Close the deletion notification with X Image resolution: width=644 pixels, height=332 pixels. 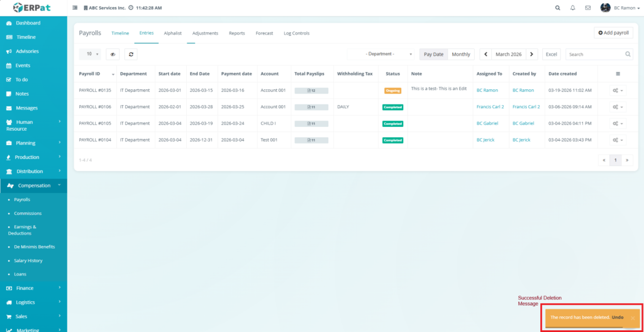[x=633, y=318]
